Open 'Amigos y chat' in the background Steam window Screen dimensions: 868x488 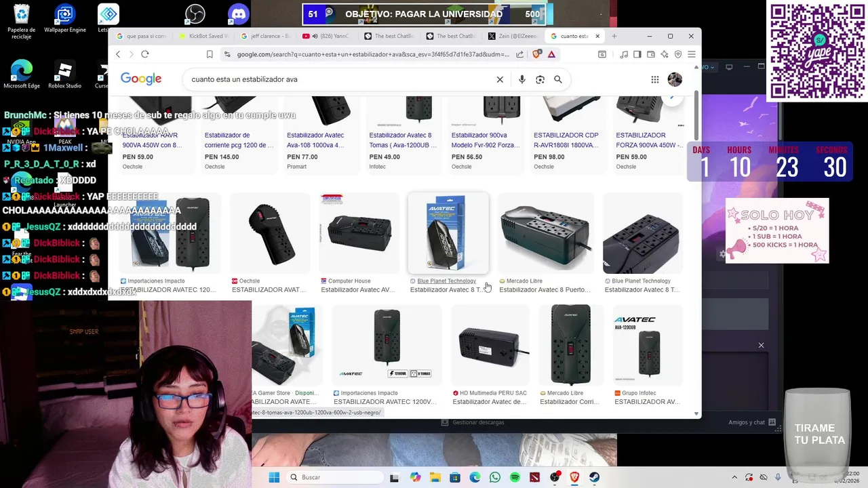751,422
